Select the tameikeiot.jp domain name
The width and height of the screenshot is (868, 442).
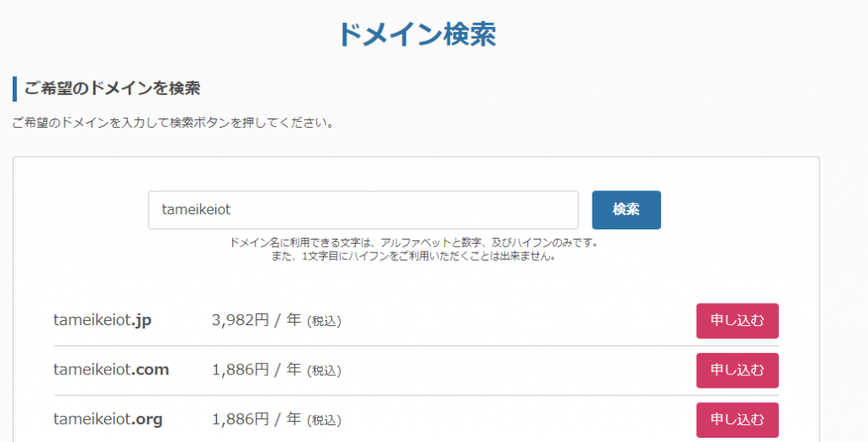103,321
